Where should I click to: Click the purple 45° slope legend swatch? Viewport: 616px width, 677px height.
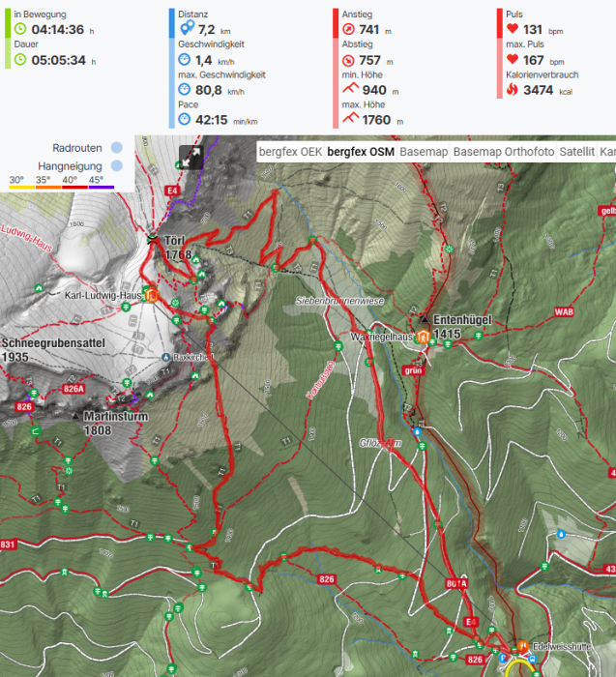point(101,187)
